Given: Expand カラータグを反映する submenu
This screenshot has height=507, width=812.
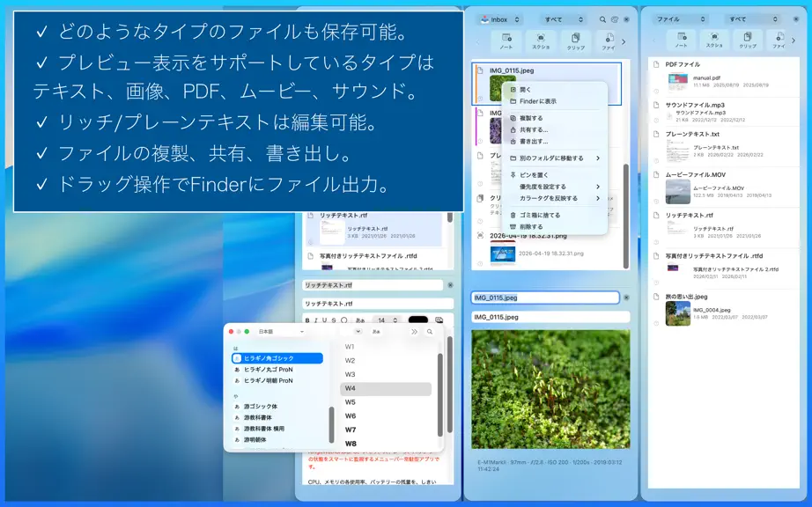Looking at the screenshot, I should 555,198.
